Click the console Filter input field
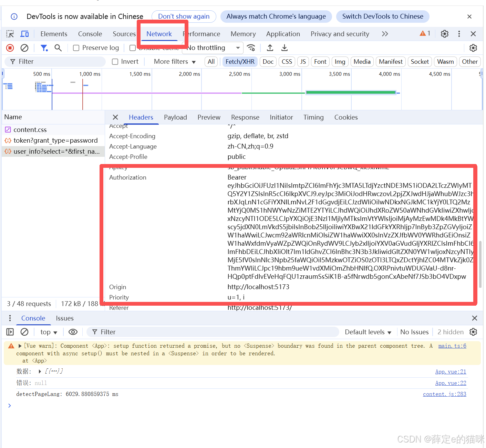Screen dimensions: 486x448 (213, 332)
